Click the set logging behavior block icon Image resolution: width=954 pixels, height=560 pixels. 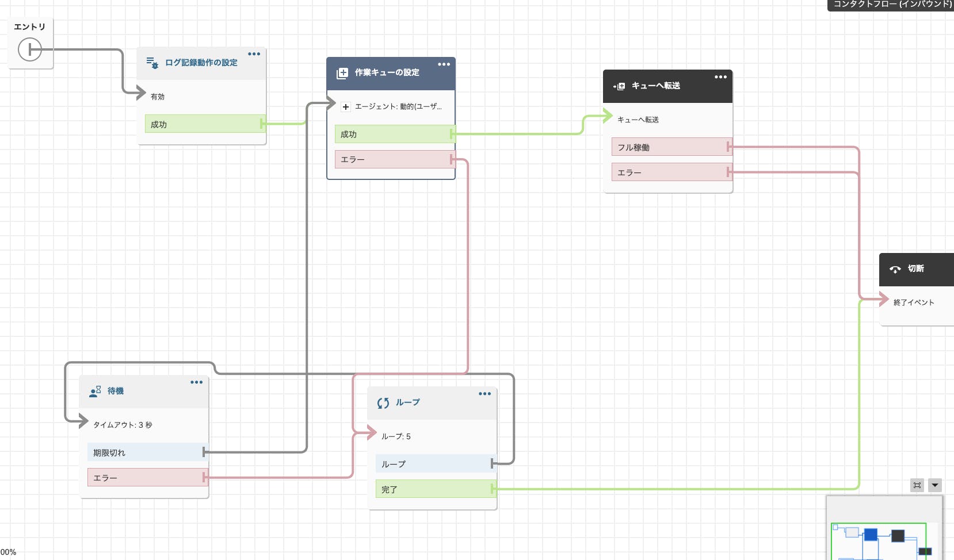[x=152, y=63]
